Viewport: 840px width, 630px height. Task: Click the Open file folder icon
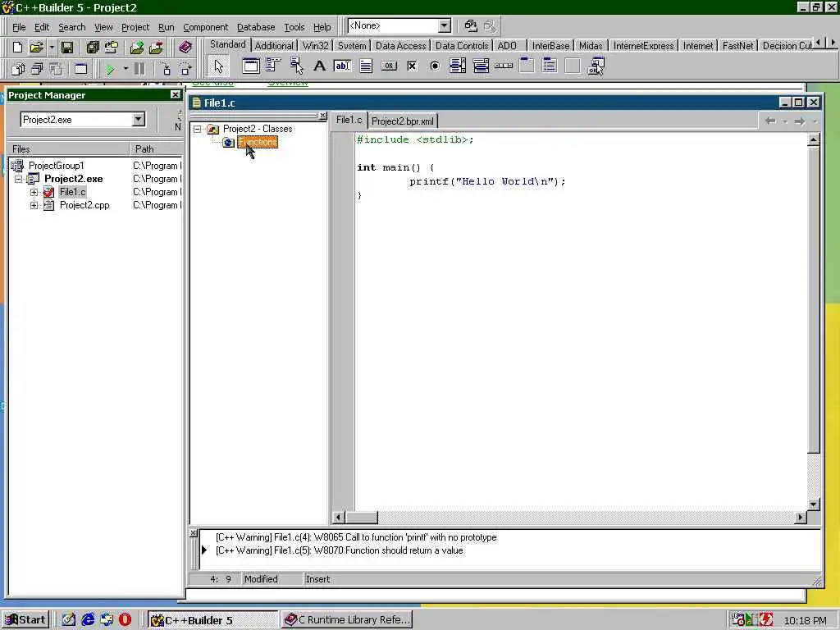pos(36,47)
